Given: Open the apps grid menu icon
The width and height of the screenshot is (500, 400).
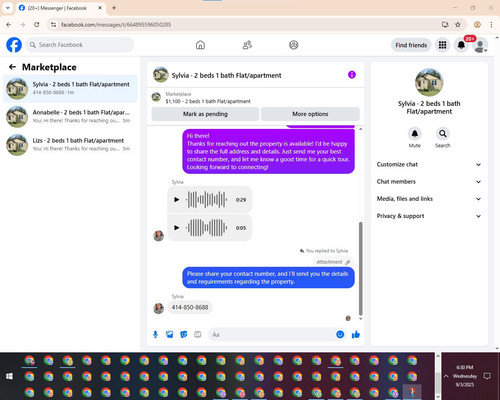Looking at the screenshot, I should pyautogui.click(x=442, y=45).
